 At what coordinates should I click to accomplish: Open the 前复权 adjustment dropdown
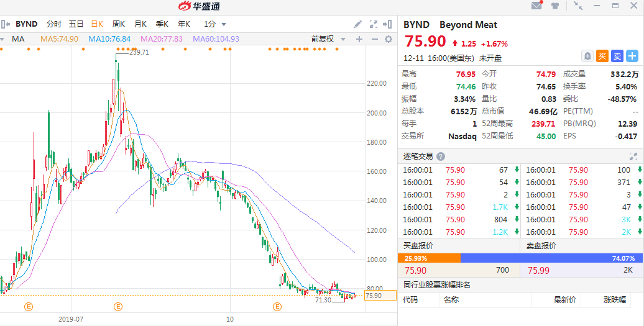click(x=328, y=39)
